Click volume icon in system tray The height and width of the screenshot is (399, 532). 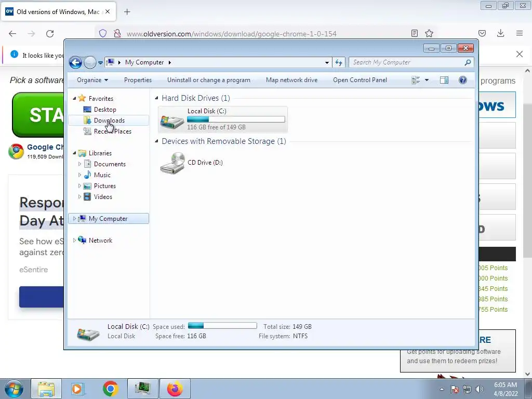tap(480, 390)
